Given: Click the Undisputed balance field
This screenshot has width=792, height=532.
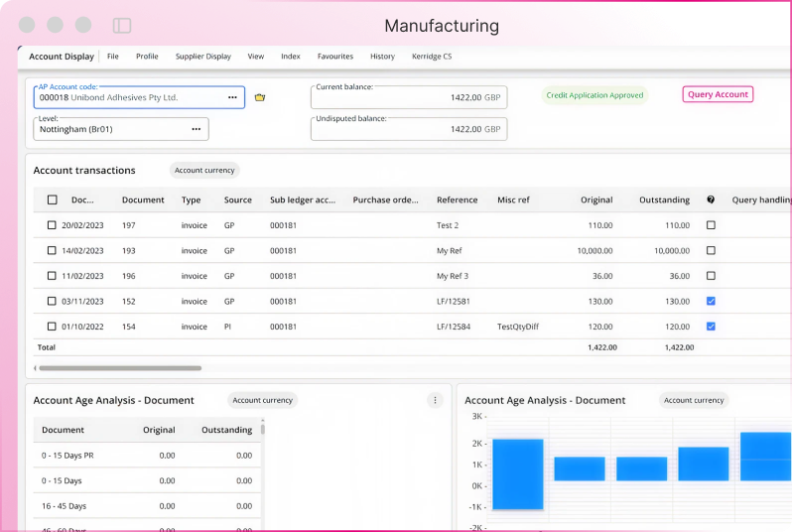Looking at the screenshot, I should tap(409, 129).
